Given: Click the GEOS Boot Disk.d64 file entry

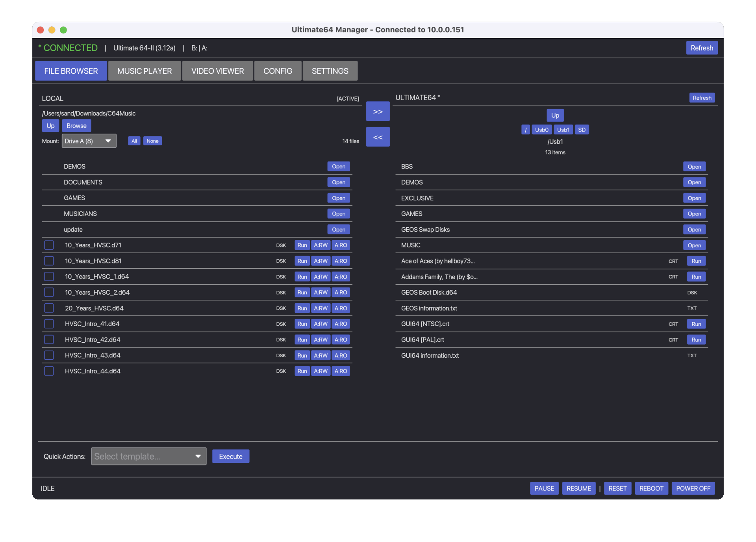Looking at the screenshot, I should tap(429, 292).
